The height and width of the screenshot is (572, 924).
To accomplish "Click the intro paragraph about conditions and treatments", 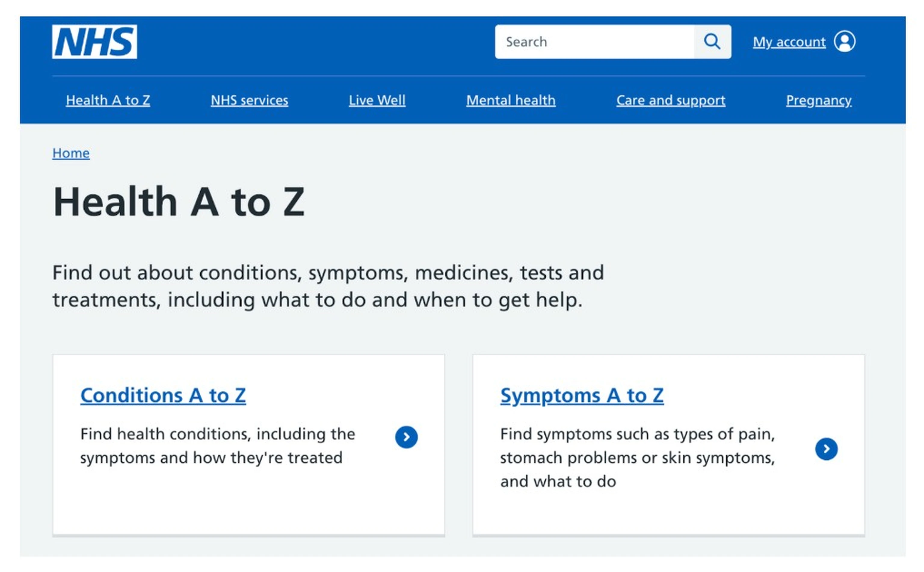I will click(328, 286).
